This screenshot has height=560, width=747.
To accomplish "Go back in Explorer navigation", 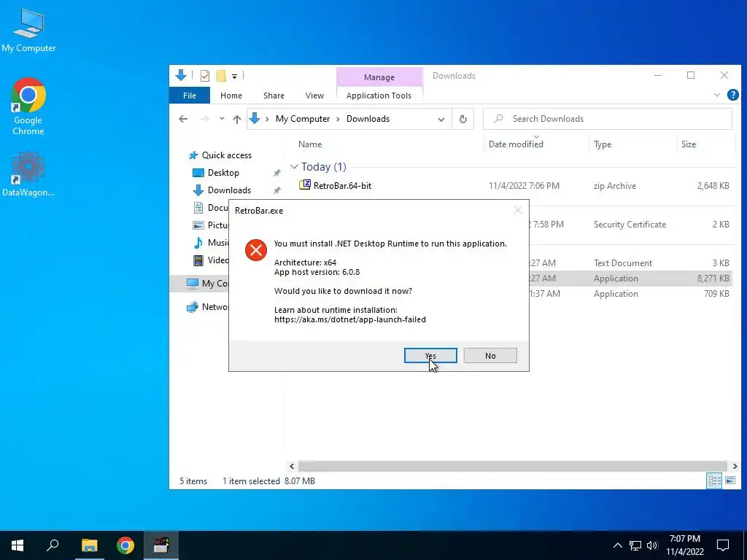I will pyautogui.click(x=183, y=119).
